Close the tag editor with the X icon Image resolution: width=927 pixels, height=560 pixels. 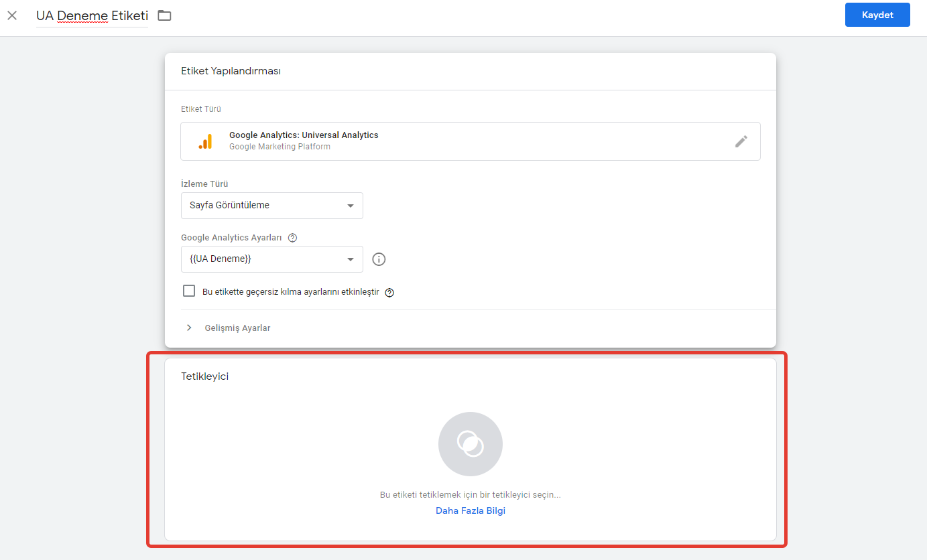pos(12,15)
